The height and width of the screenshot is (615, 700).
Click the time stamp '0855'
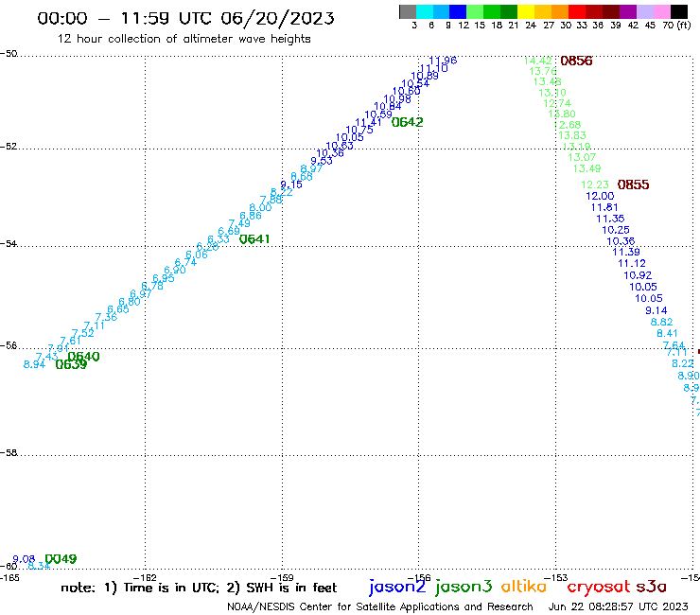coord(633,184)
